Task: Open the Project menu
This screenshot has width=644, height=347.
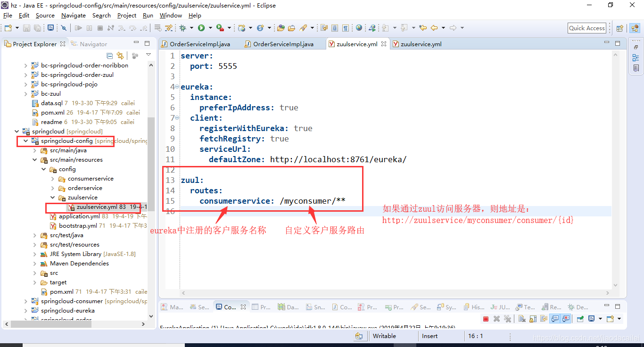Action: point(127,15)
